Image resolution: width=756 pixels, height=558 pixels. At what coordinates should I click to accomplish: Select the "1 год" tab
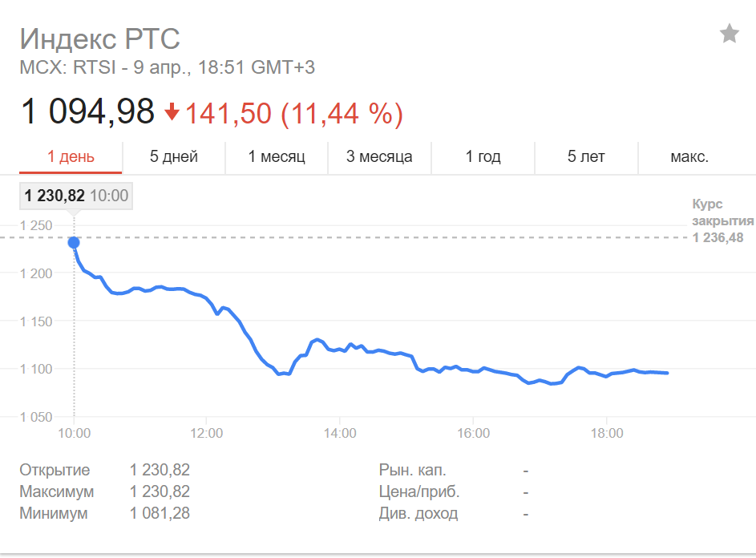point(483,156)
